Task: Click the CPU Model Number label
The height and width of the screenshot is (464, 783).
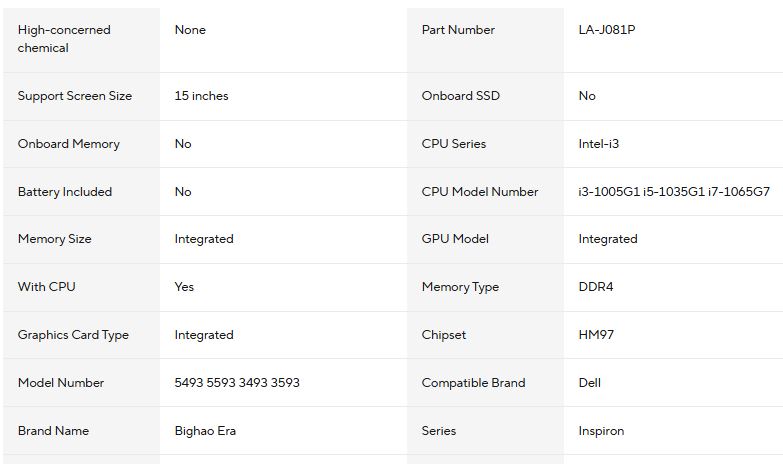Action: tap(480, 192)
